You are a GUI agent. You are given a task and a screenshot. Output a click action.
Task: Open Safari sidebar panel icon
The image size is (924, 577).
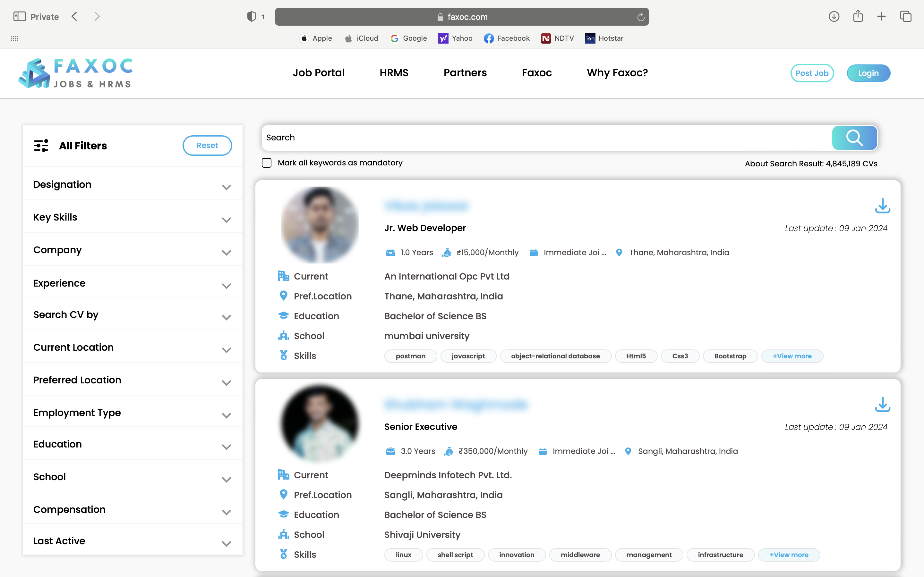coord(19,16)
